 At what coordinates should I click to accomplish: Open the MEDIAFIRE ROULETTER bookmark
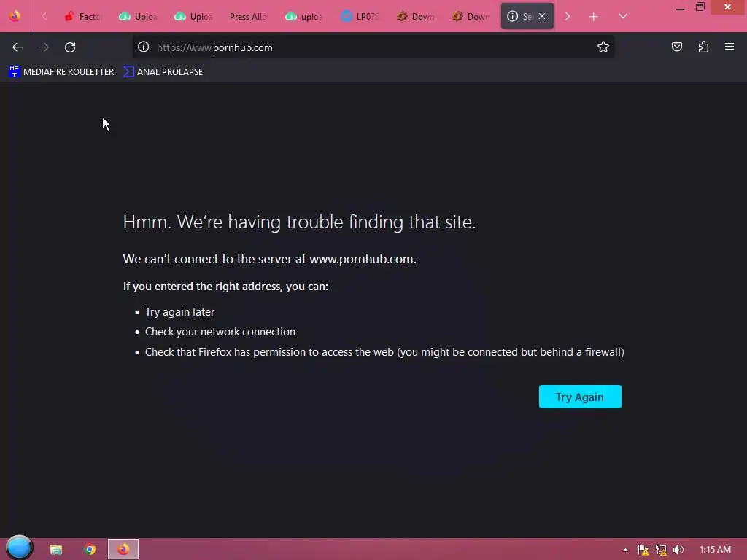click(61, 72)
